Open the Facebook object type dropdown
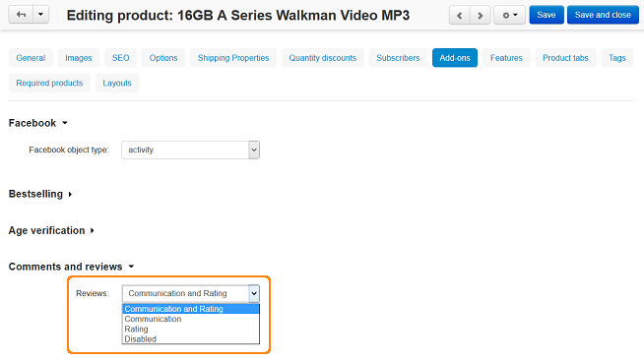 pyautogui.click(x=191, y=150)
